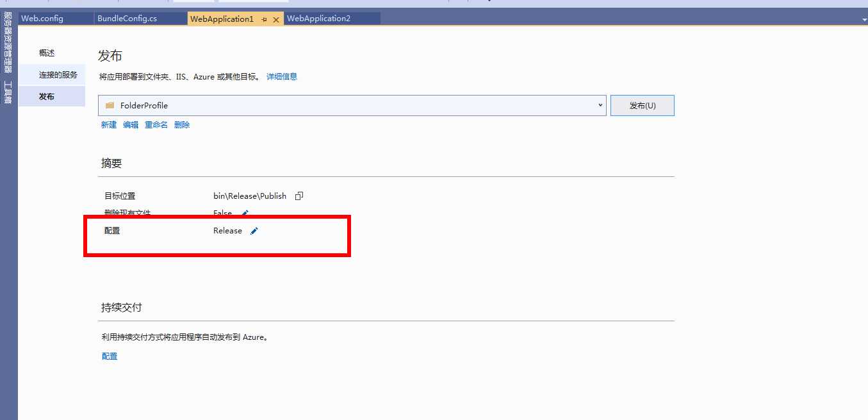The height and width of the screenshot is (420, 868).
Task: Click the 持续交付 heading
Action: pos(122,308)
